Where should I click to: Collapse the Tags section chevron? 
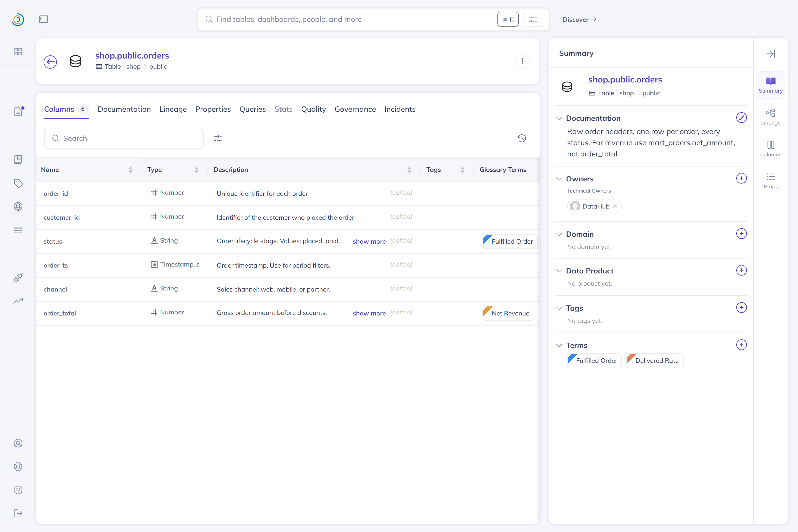[559, 308]
